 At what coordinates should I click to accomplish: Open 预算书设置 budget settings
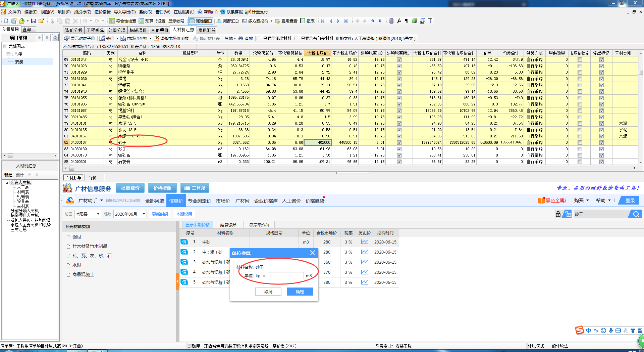pos(152,21)
